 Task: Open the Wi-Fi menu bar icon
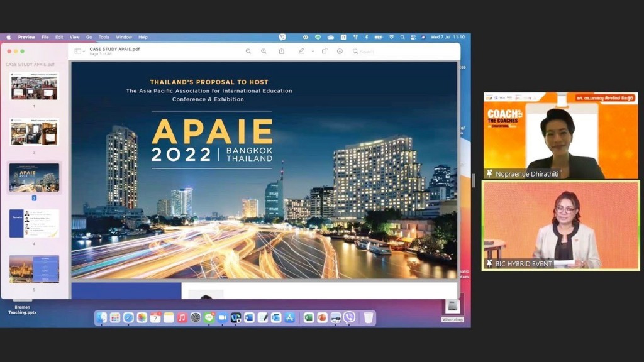(391, 37)
